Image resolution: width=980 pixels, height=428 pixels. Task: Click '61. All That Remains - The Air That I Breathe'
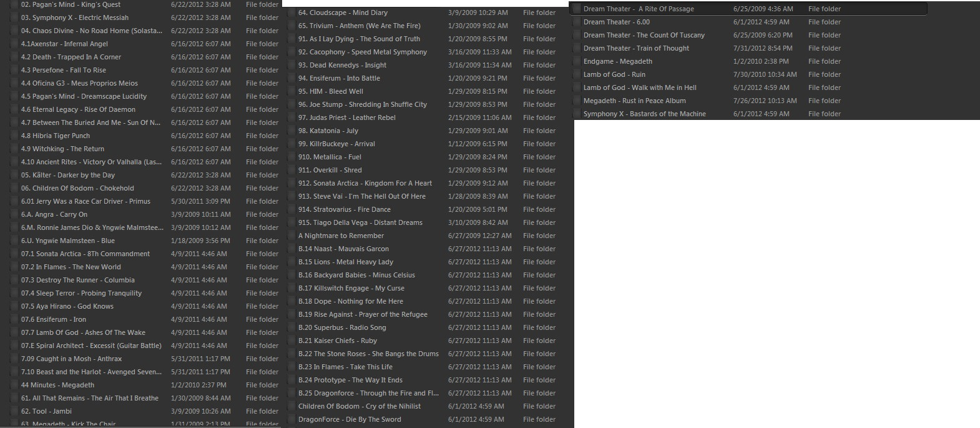click(x=90, y=398)
